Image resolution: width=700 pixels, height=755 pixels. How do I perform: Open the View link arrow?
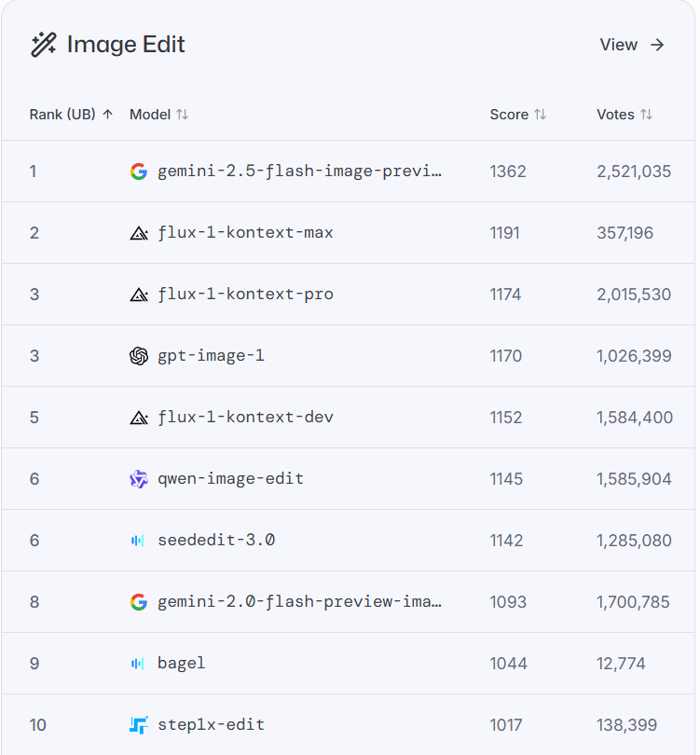pyautogui.click(x=657, y=45)
